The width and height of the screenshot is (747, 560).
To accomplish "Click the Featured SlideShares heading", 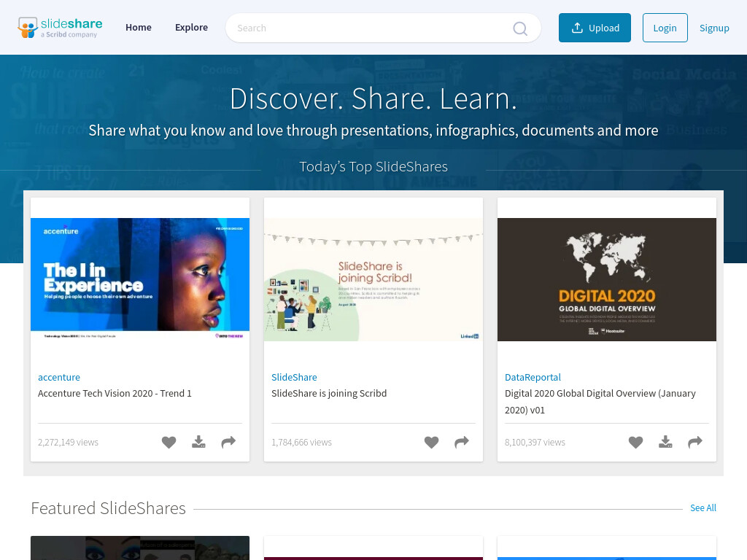I will 108,508.
